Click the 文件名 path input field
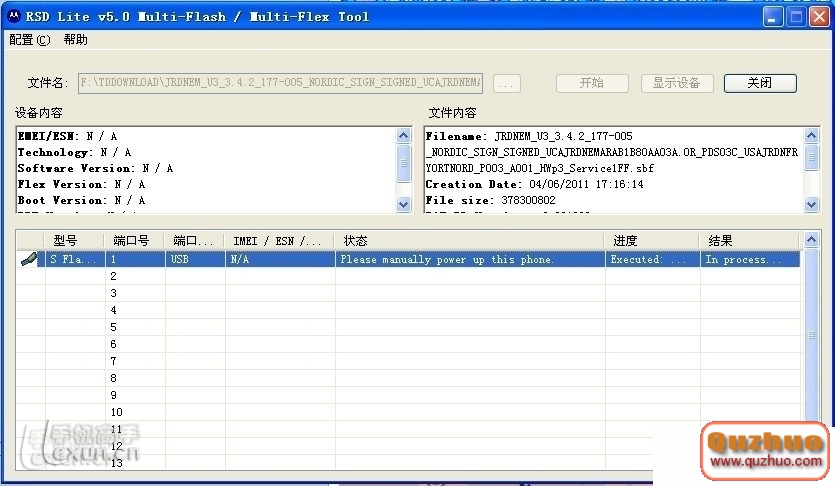The height and width of the screenshot is (486, 835). click(x=280, y=83)
